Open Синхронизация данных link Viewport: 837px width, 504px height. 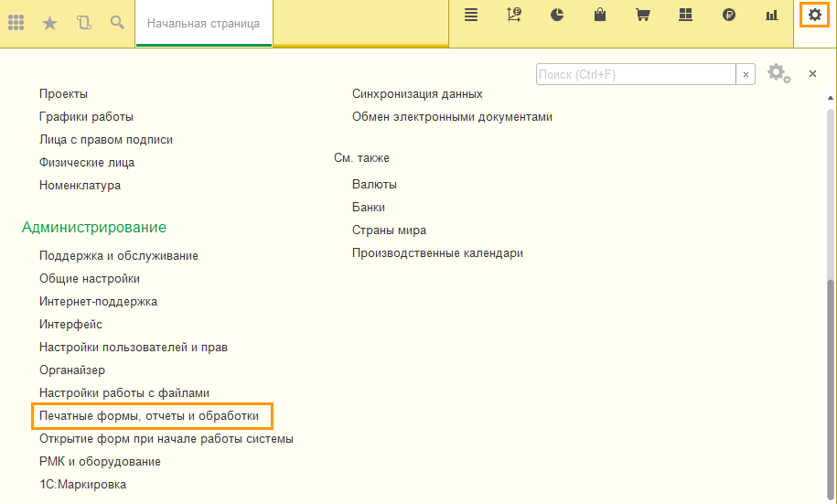click(x=417, y=94)
